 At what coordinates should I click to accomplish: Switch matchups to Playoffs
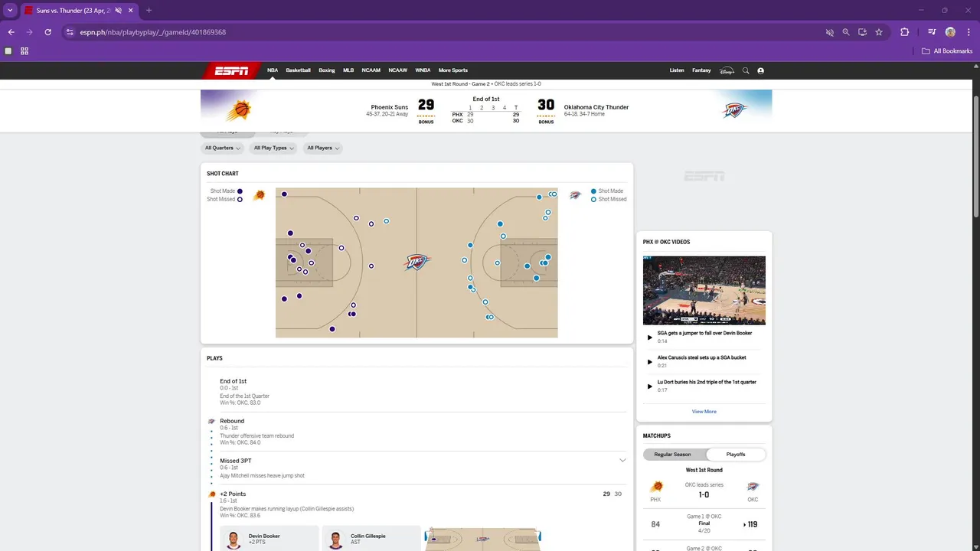point(736,455)
